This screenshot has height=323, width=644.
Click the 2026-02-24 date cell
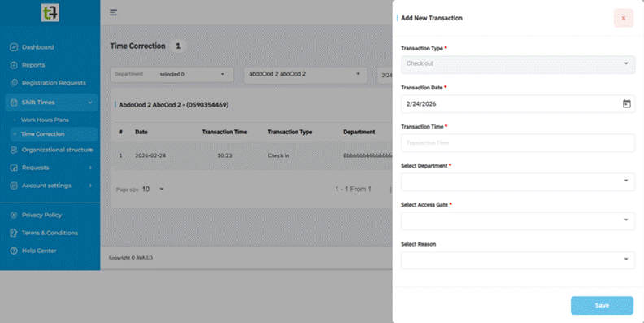(150, 155)
